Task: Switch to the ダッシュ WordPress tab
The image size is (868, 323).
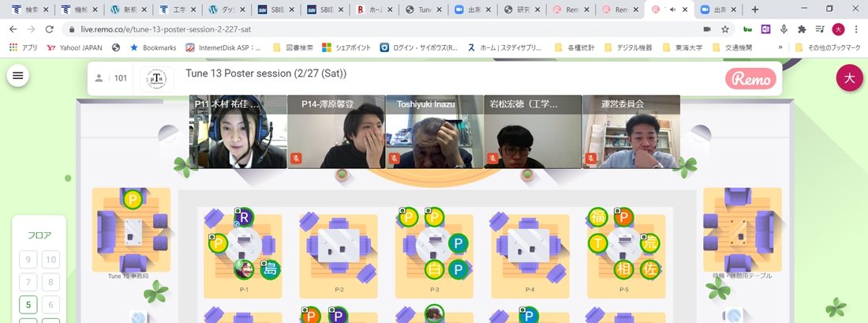Action: [227, 9]
